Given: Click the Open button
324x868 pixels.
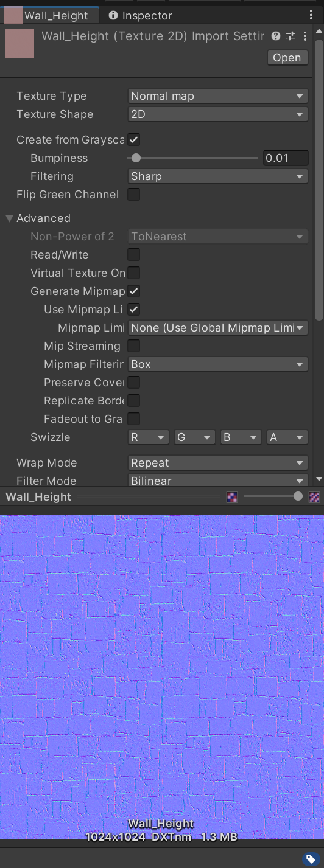Looking at the screenshot, I should tap(287, 58).
